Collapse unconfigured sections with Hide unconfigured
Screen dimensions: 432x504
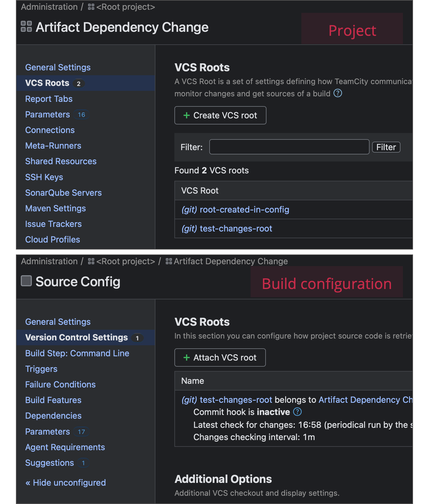click(65, 483)
